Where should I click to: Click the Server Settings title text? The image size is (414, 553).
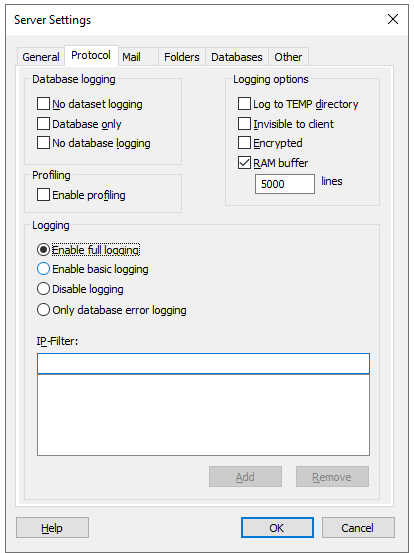53,20
